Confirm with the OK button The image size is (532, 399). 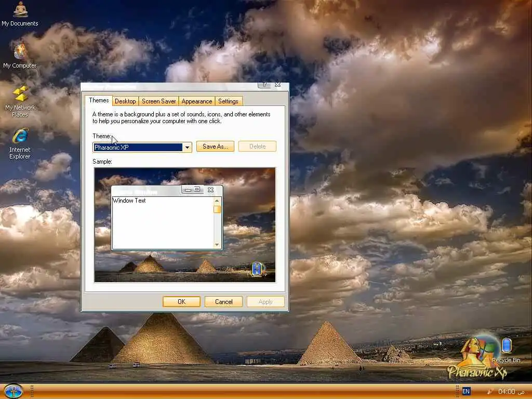[181, 302]
